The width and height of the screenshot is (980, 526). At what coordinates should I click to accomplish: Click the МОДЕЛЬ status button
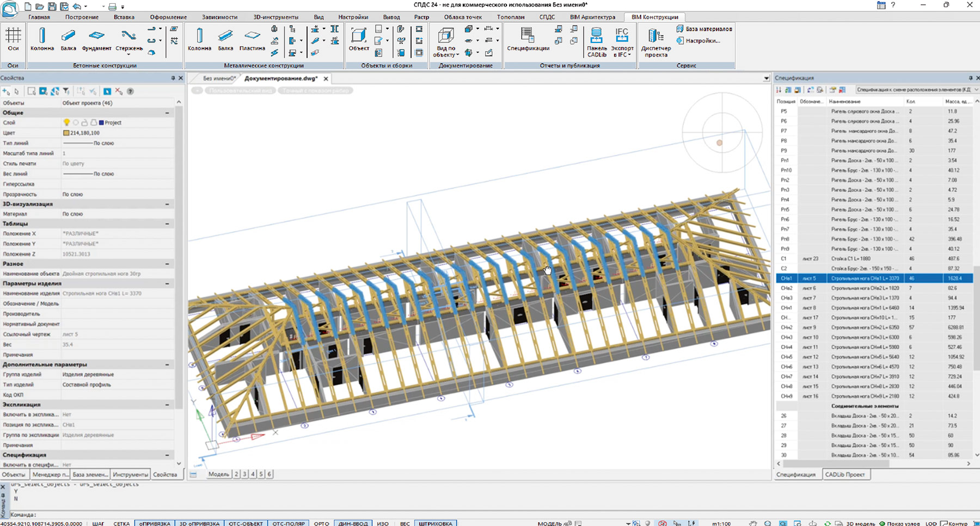point(549,523)
